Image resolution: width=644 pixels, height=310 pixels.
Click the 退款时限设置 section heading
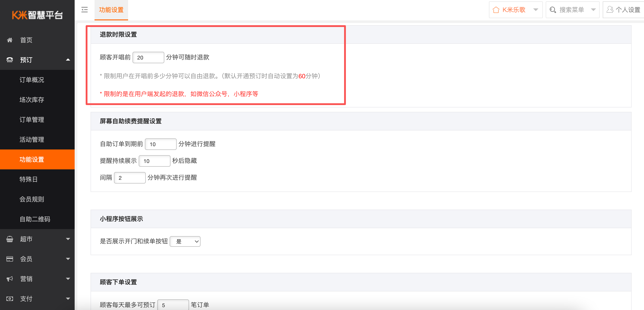coord(118,34)
